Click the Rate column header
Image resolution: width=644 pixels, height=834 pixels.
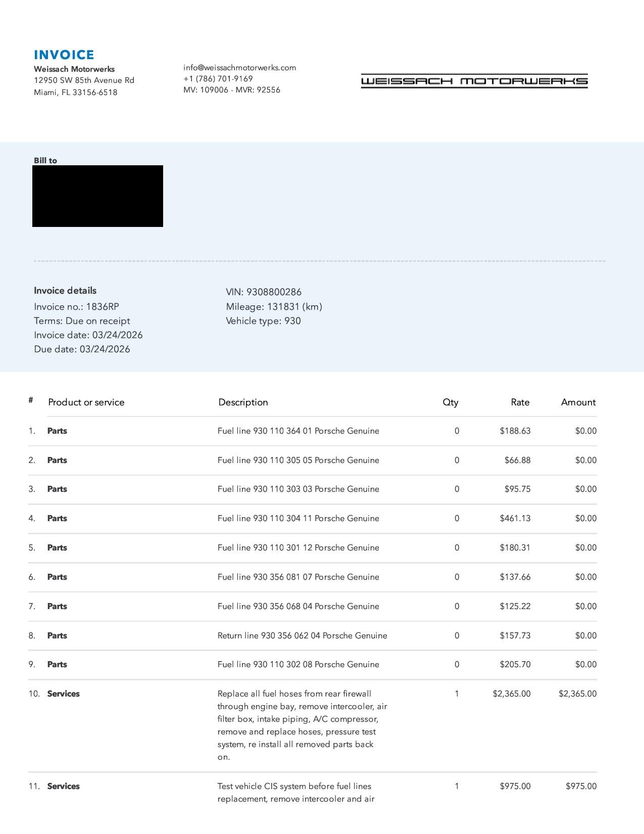(x=520, y=402)
